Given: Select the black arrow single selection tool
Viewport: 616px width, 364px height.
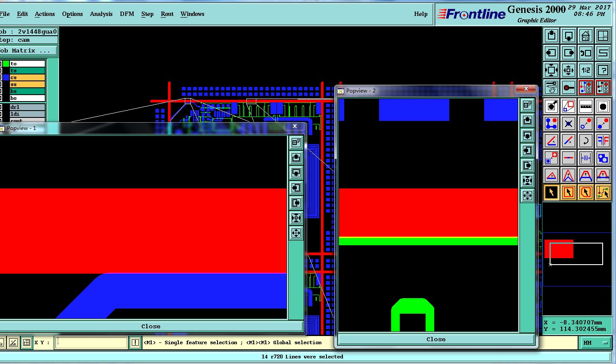Looking at the screenshot, I should tap(551, 192).
